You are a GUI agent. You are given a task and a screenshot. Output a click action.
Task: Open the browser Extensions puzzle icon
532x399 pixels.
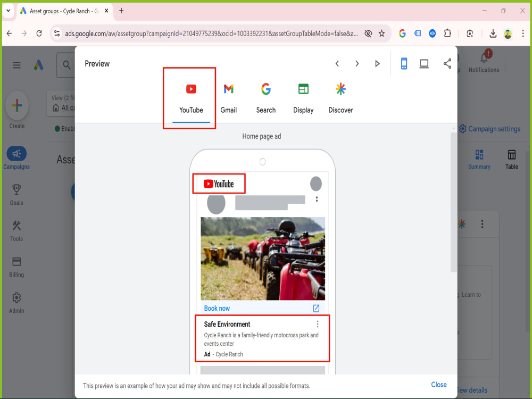[x=447, y=33]
